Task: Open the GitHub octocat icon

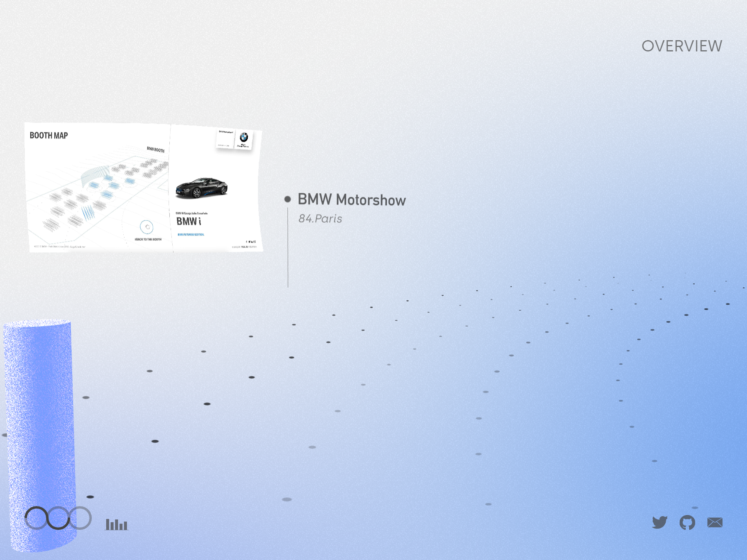Action: [x=687, y=522]
